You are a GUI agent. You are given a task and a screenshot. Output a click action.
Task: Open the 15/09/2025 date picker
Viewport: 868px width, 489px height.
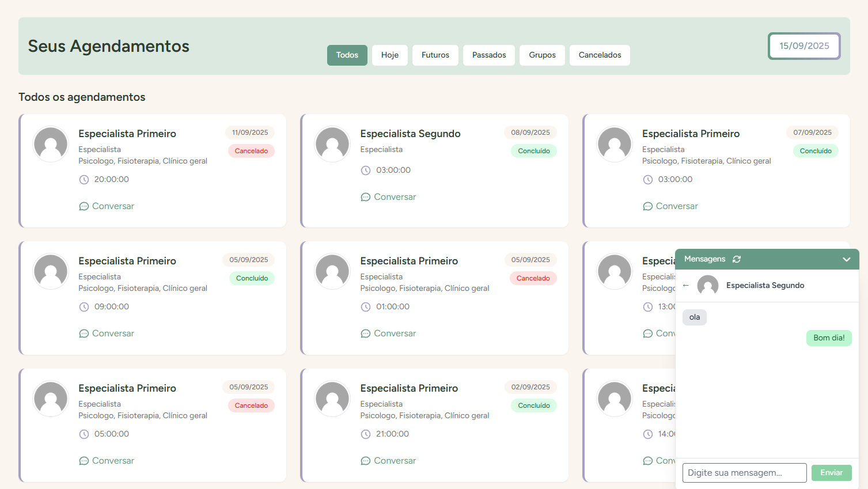pyautogui.click(x=804, y=46)
